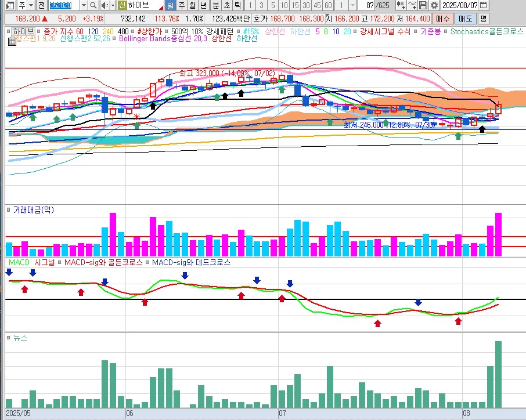Select the 5 interval button
The height and width of the screenshot is (420, 526).
coord(273,5)
